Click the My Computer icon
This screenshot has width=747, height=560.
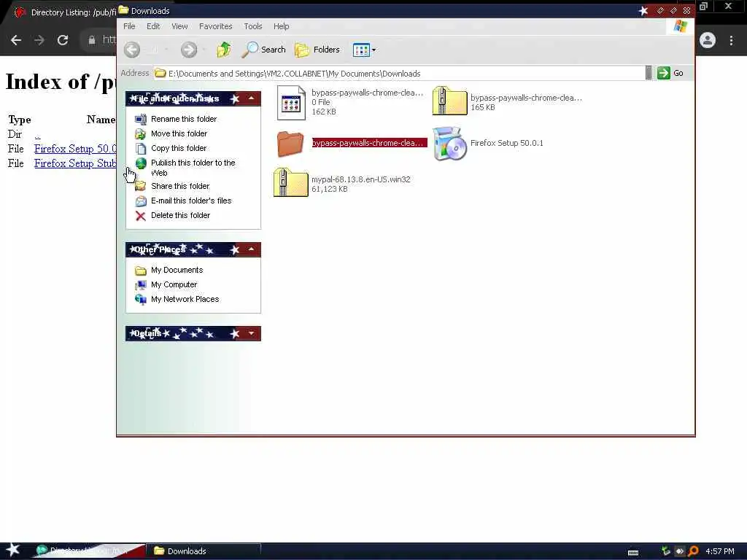click(x=141, y=285)
